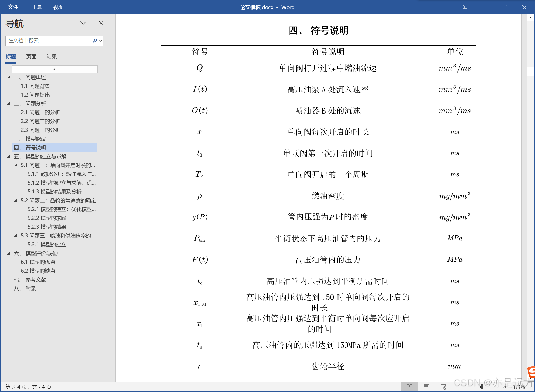535x392 pixels.
Task: Open the 文件 menu
Action: coord(13,7)
